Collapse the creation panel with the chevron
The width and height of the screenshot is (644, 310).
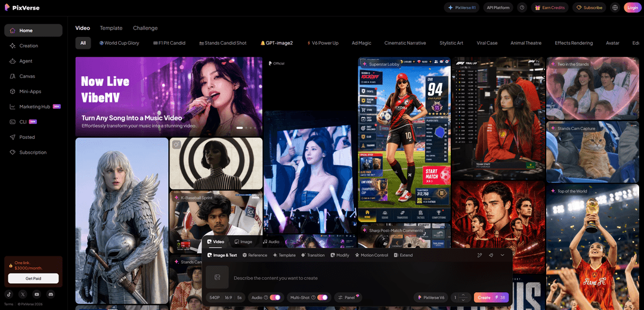pos(502,255)
